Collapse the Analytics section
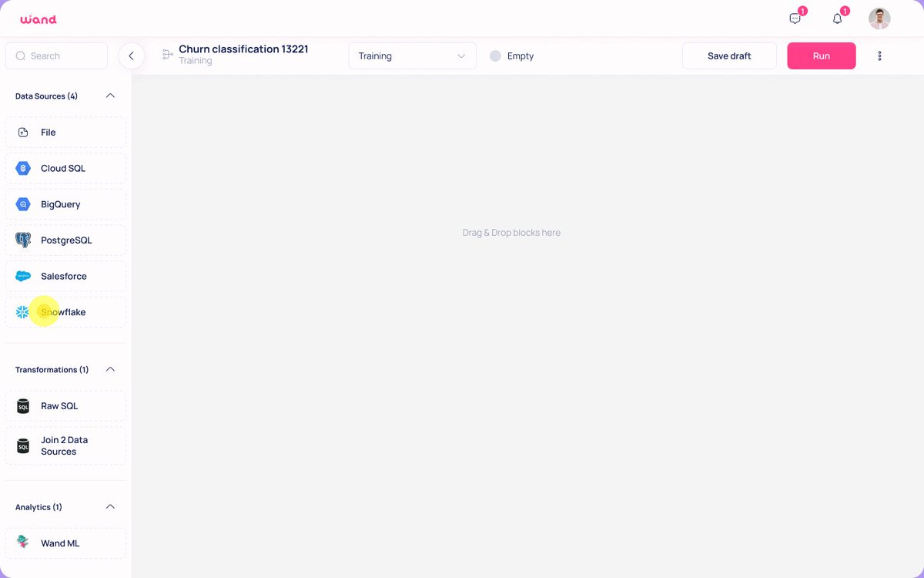Screen dimensions: 924x578 (x=110, y=507)
